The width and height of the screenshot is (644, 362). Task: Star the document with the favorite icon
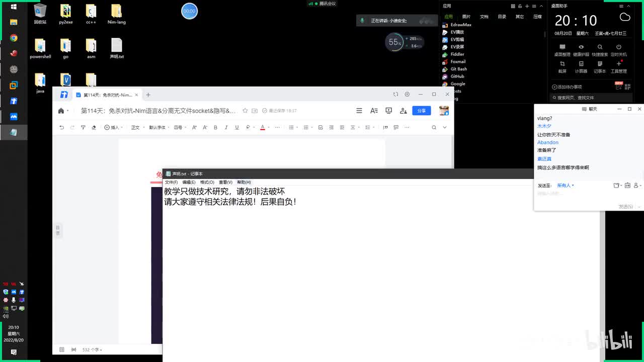pos(245,111)
